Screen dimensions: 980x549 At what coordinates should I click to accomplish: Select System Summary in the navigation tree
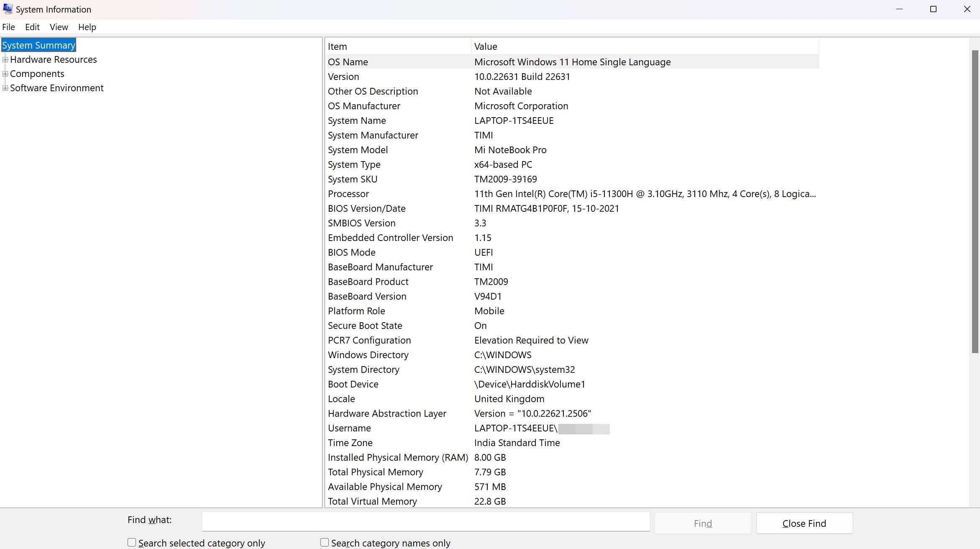pos(38,45)
